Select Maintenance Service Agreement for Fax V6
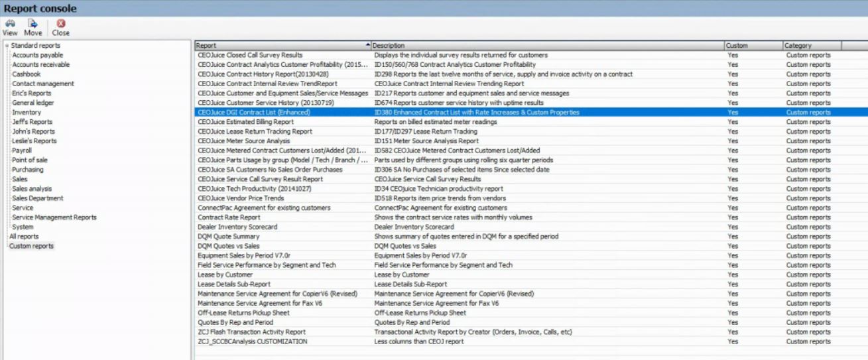Image resolution: width=868 pixels, height=360 pixels. (x=260, y=303)
